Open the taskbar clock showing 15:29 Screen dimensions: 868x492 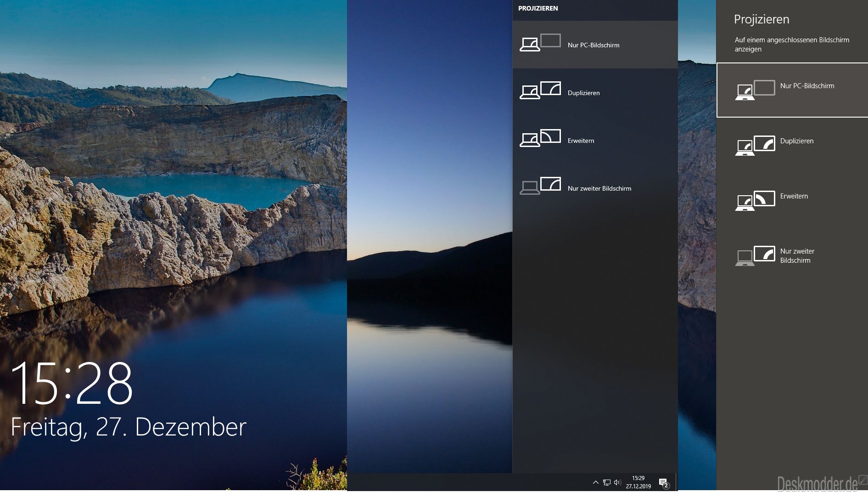pyautogui.click(x=638, y=482)
